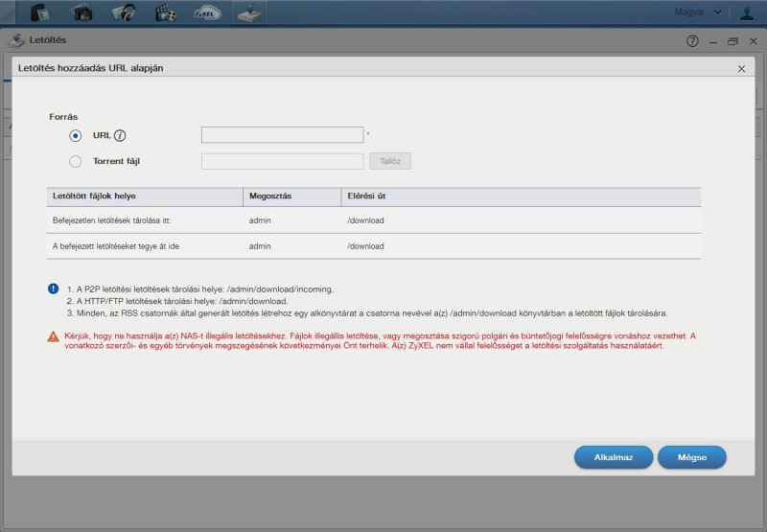Click the Letöltött fájlok helye column header
This screenshot has height=532, width=767.
(145, 197)
